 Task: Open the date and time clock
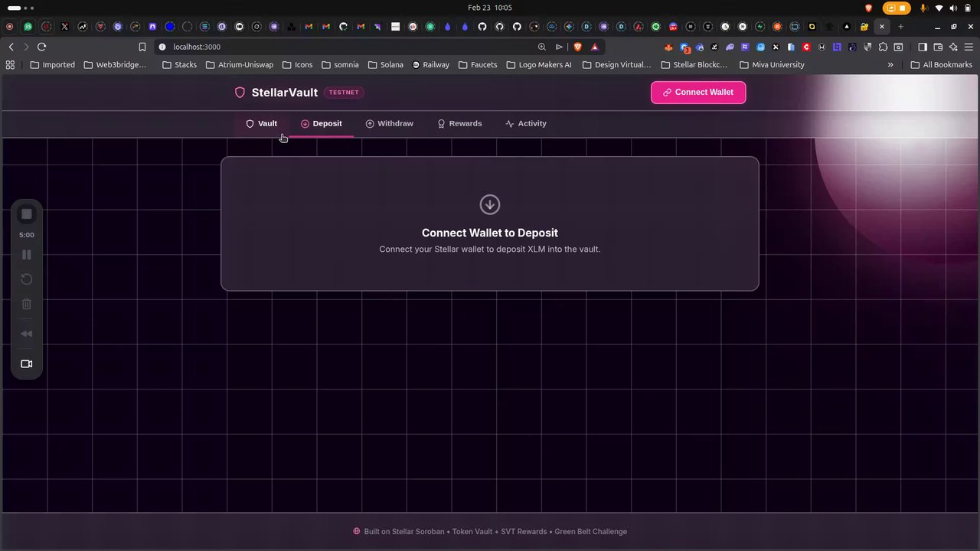tap(490, 8)
